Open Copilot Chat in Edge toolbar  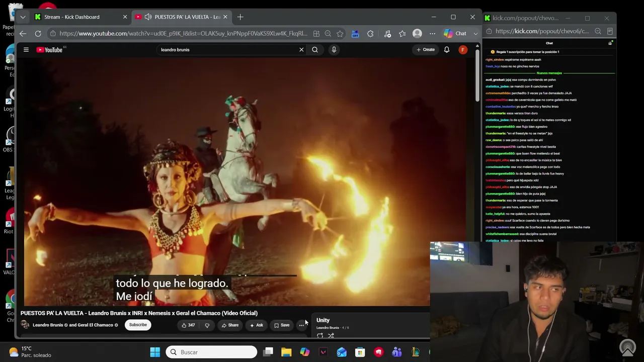[x=455, y=34]
